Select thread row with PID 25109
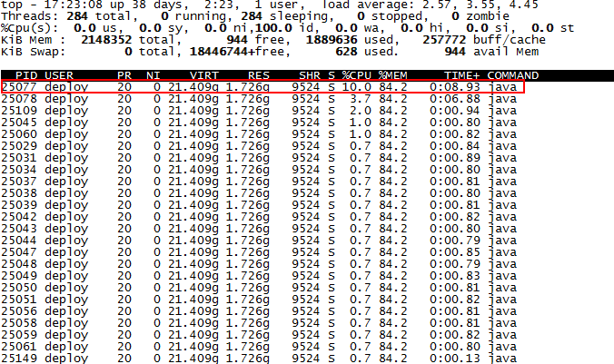Image resolution: width=614 pixels, height=364 pixels. [259, 111]
